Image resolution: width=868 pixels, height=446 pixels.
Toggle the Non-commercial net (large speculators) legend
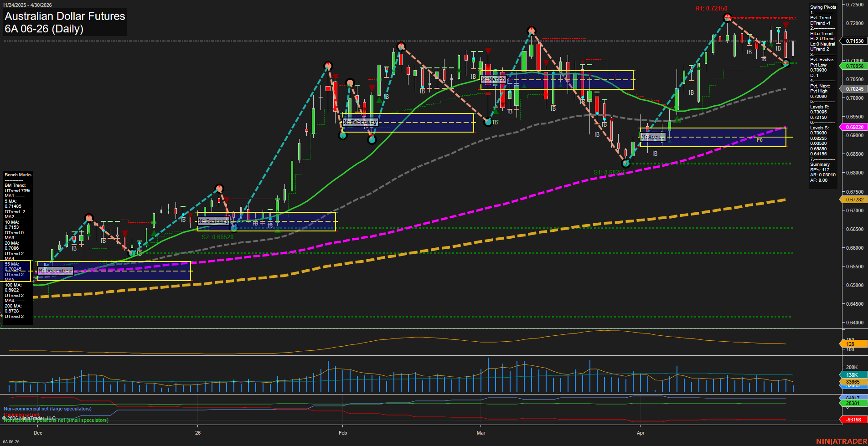tap(47, 409)
